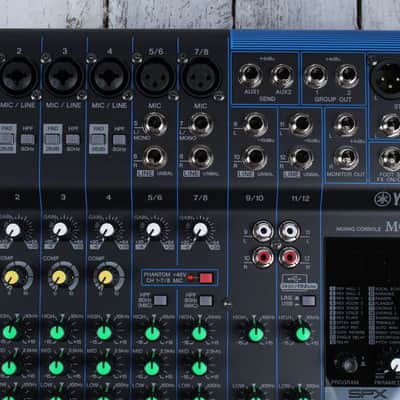Select the STEREO OUT L XLR connector
This screenshot has height=400, width=400.
(387, 78)
